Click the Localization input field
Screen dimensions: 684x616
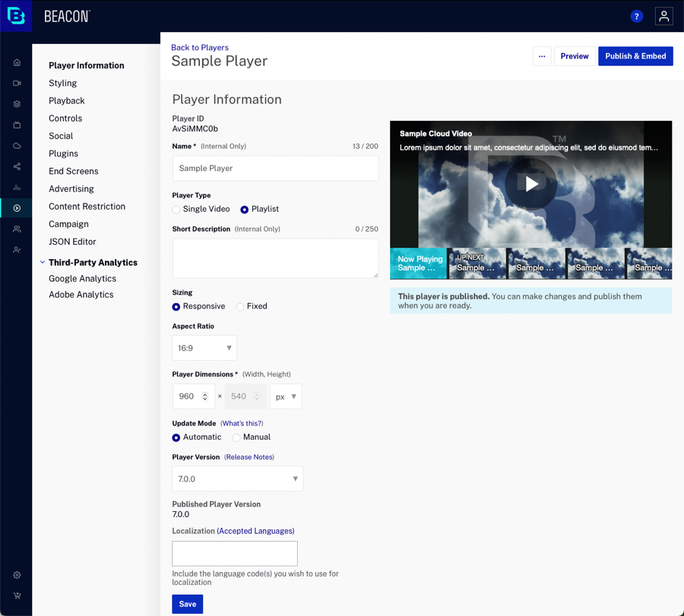[235, 554]
